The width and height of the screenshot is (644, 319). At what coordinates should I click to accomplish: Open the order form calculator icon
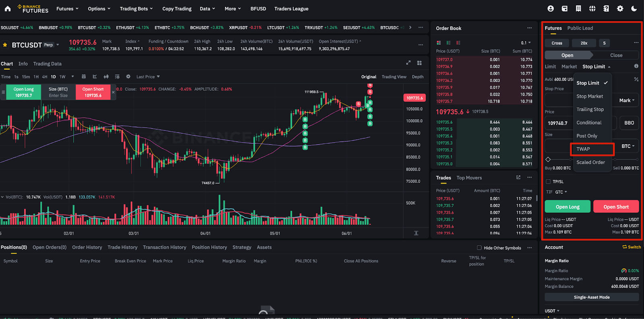[x=636, y=79]
